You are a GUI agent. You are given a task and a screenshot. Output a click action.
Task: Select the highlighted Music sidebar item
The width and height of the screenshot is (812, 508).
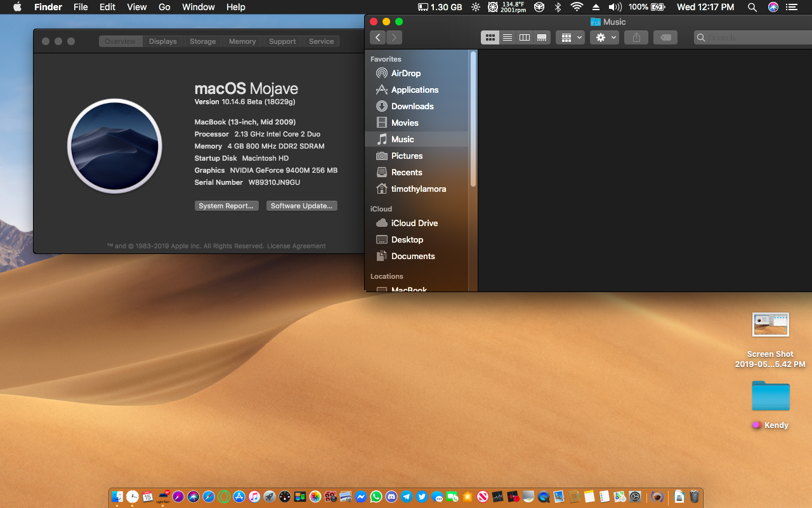click(417, 139)
